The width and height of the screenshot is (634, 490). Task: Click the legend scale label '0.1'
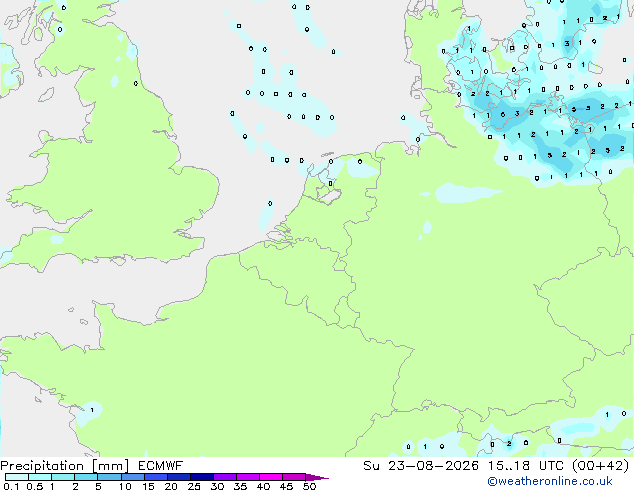tap(11, 486)
